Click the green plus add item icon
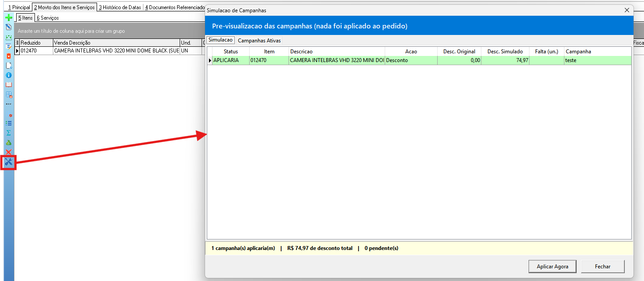Viewport: 644px width, 281px height. (8, 18)
